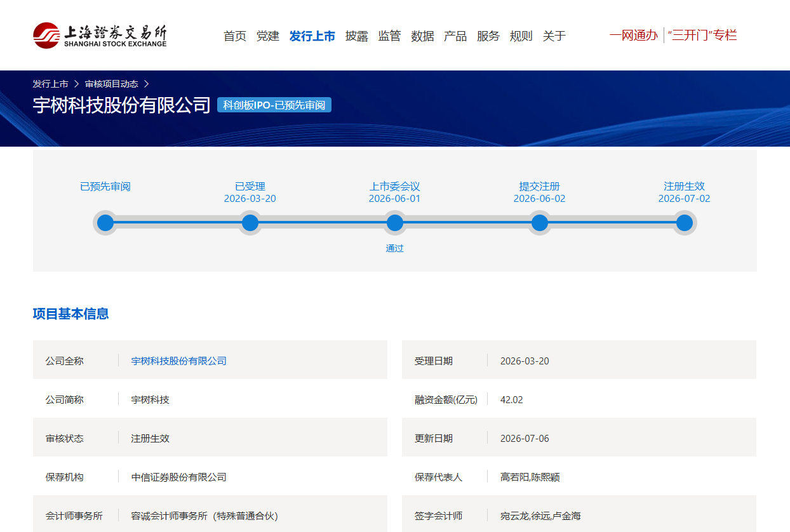Screen dimensions: 790x532
Task: Select the 发行上市 navigation item
Action: pyautogui.click(x=312, y=36)
